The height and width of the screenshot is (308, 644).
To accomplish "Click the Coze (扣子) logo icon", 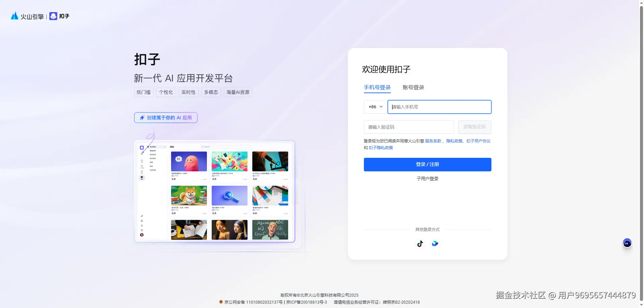I will coord(53,16).
